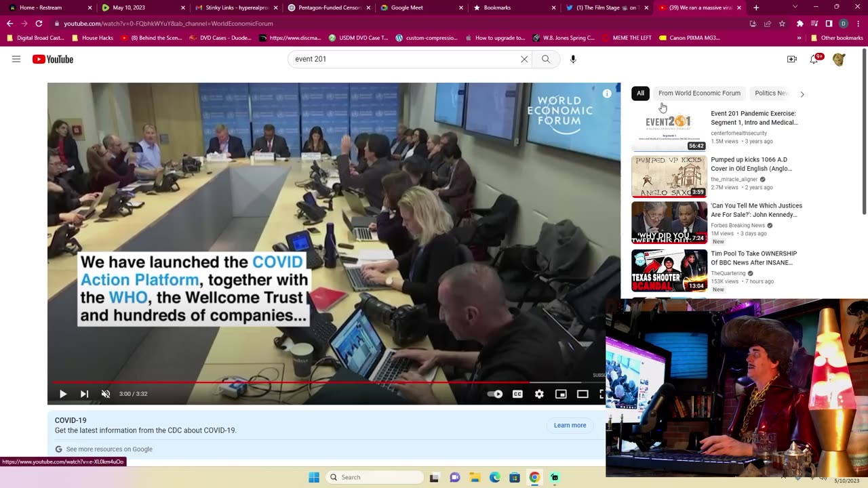
Task: Install or save page via address bar icon
Action: pos(753,24)
